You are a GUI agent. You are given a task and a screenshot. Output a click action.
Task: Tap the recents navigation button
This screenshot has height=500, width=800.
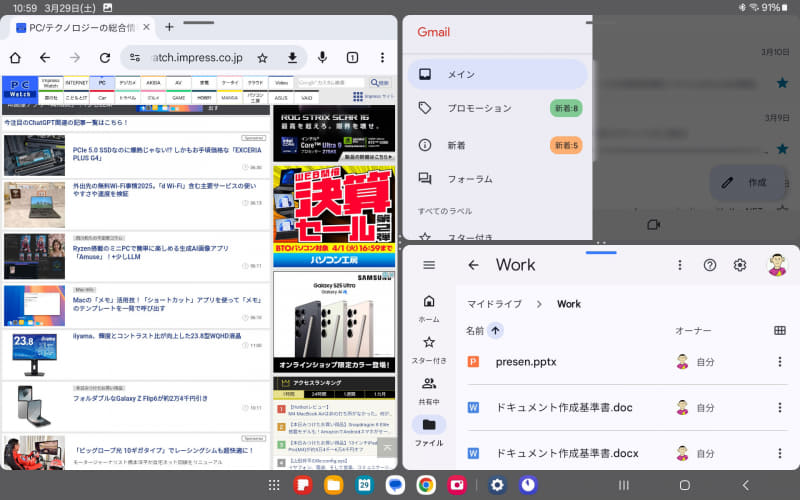click(623, 485)
